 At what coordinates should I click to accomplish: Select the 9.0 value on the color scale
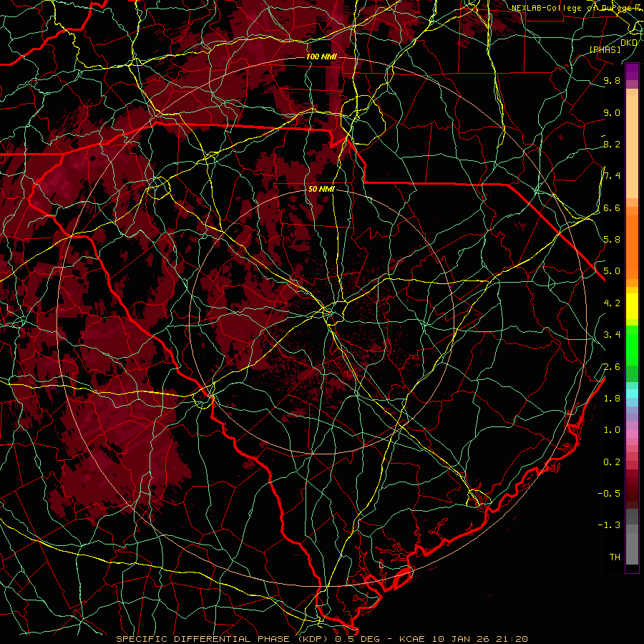point(612,112)
